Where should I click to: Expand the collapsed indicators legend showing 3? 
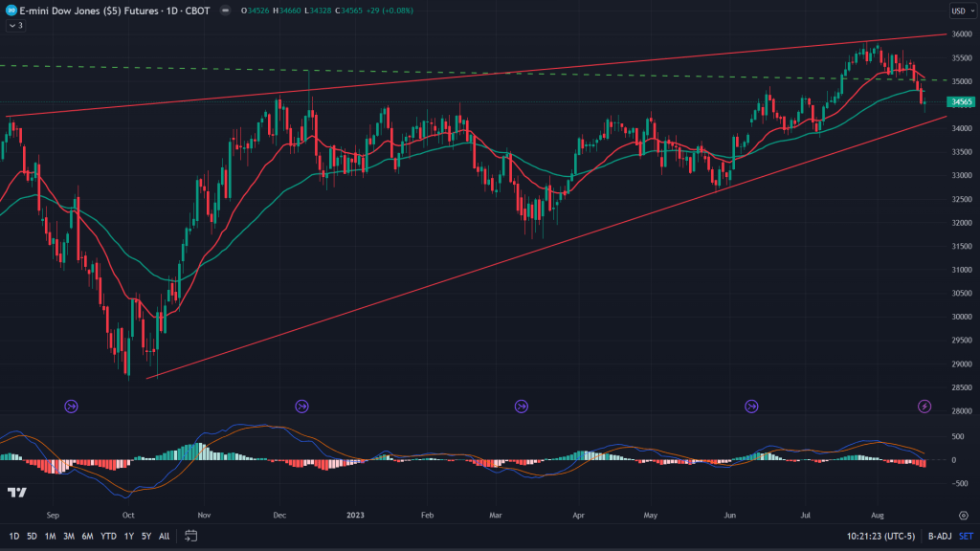(15, 26)
